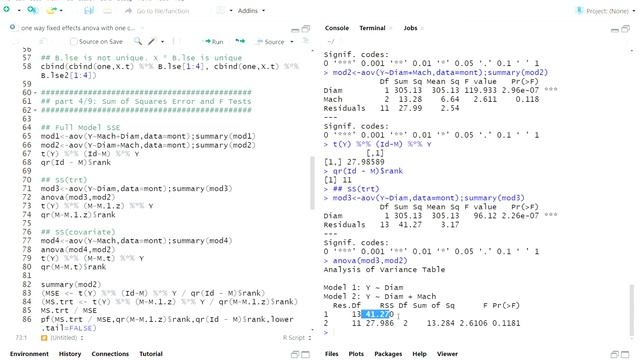Expand the recent files dropdown arrow
This screenshot has width=640, height=360.
point(61,11)
